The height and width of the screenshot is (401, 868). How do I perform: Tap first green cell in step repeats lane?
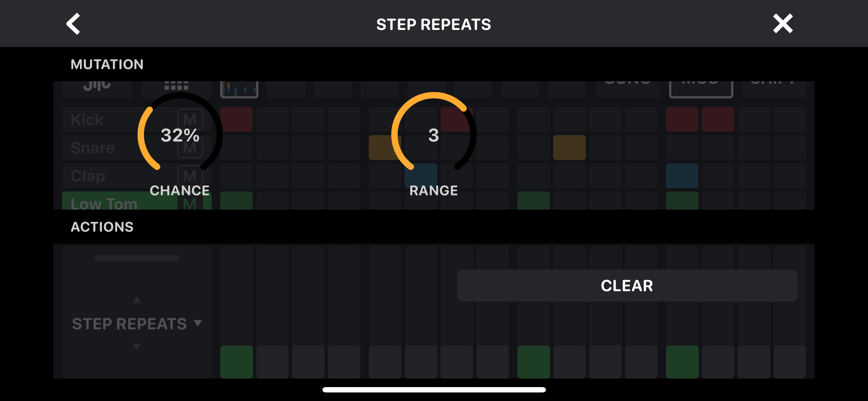[236, 361]
